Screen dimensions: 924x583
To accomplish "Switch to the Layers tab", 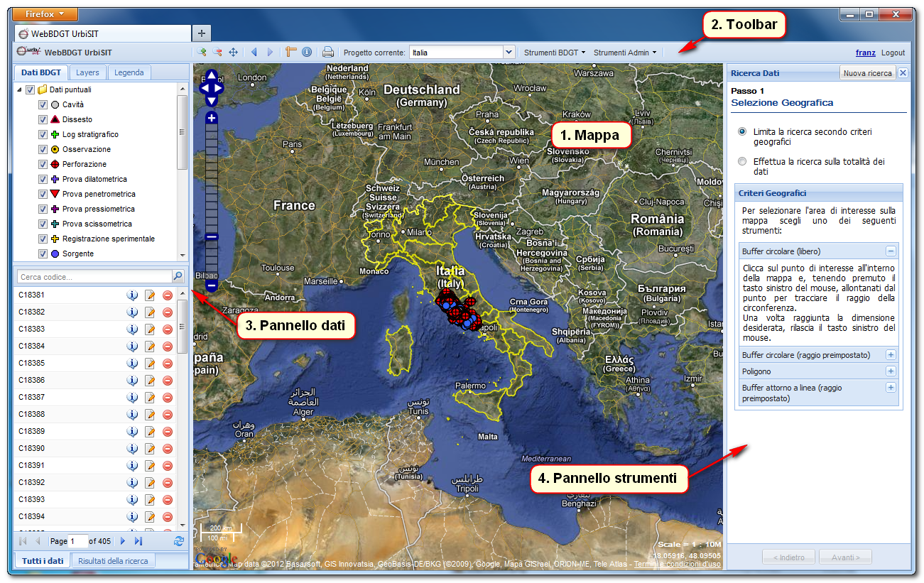I will pyautogui.click(x=87, y=72).
